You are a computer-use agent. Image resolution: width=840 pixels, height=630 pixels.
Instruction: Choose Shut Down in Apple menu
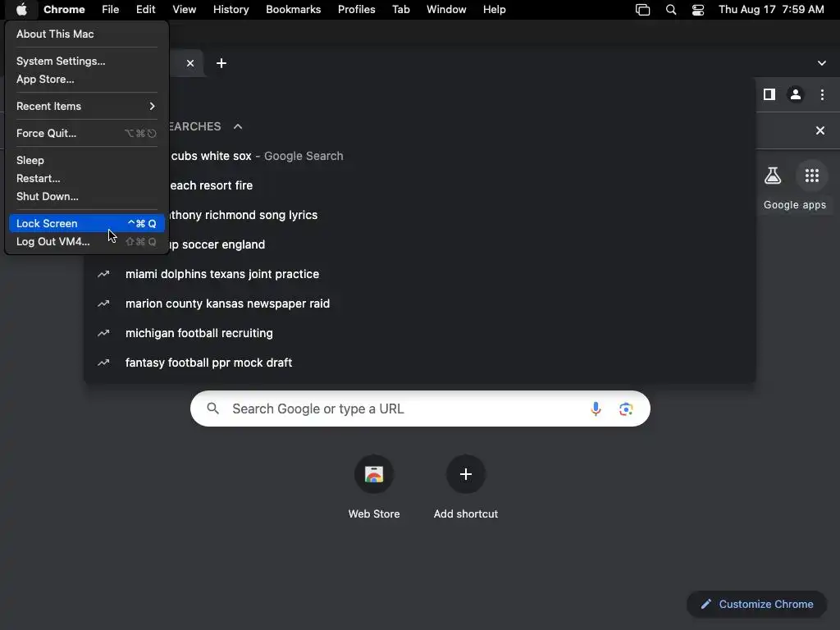click(86, 197)
